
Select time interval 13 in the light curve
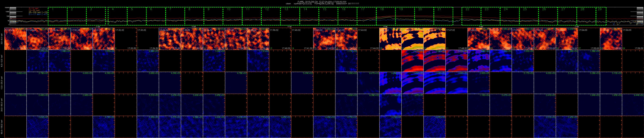(x=290, y=16)
